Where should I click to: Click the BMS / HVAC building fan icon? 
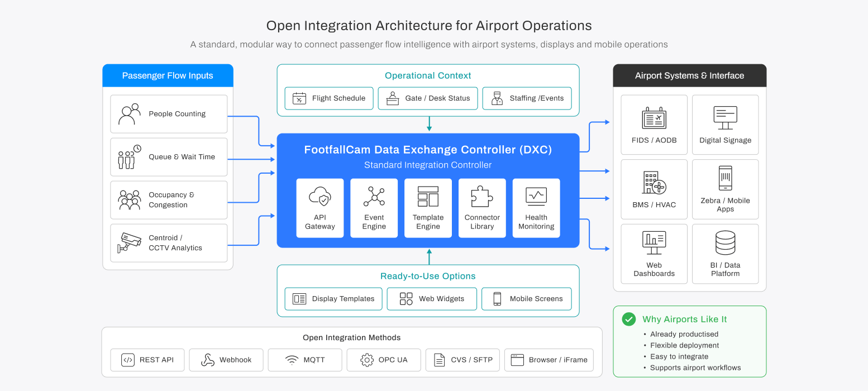coord(654,183)
